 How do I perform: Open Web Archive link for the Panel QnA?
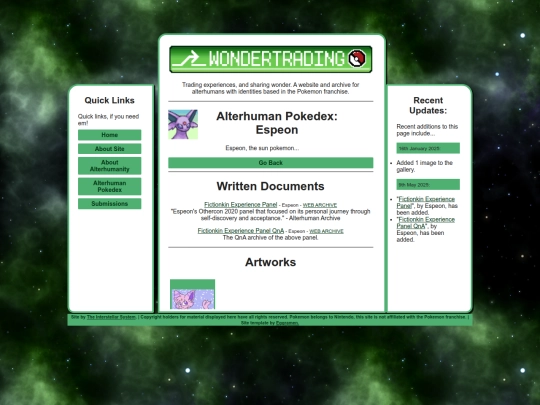326,231
